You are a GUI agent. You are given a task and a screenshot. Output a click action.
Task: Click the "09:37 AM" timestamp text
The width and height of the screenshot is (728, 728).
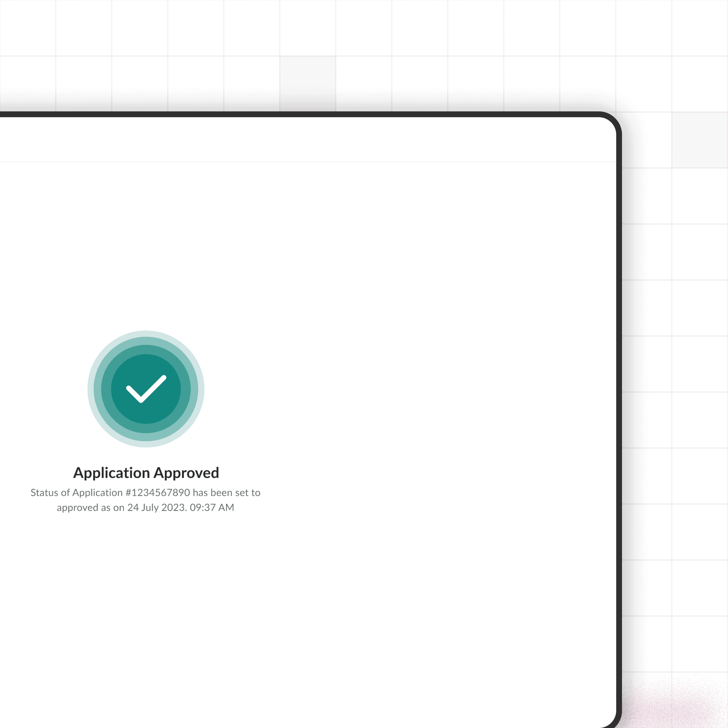click(212, 507)
